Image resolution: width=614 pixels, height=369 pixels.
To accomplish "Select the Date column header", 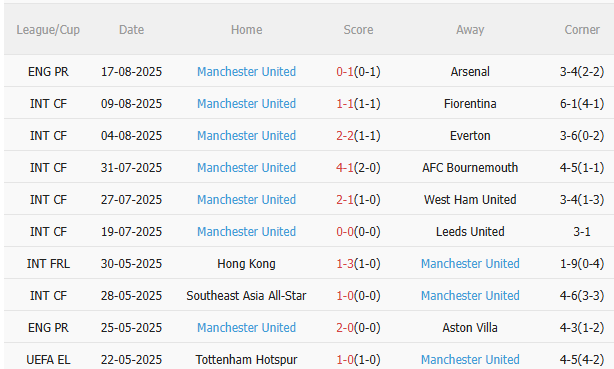I will 132,30.
